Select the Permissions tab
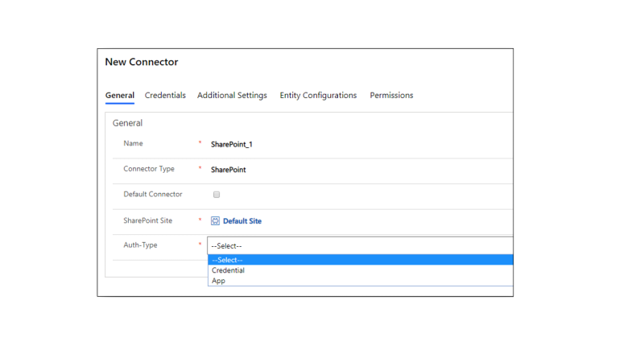Image resolution: width=644 pixels, height=362 pixels. coord(391,96)
